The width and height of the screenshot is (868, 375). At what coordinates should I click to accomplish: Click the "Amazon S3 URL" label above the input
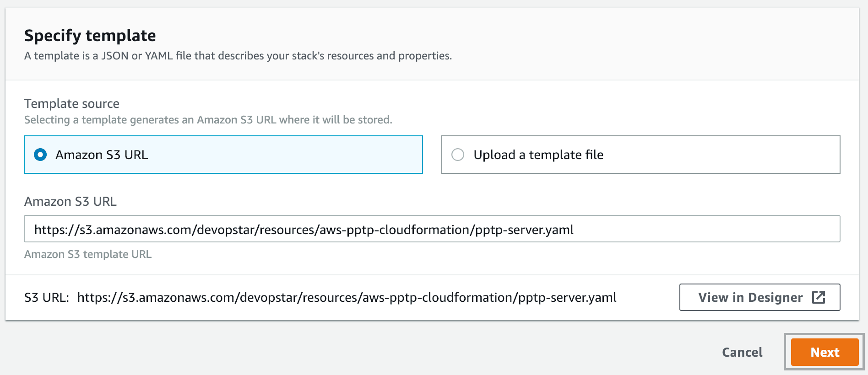[x=71, y=202]
